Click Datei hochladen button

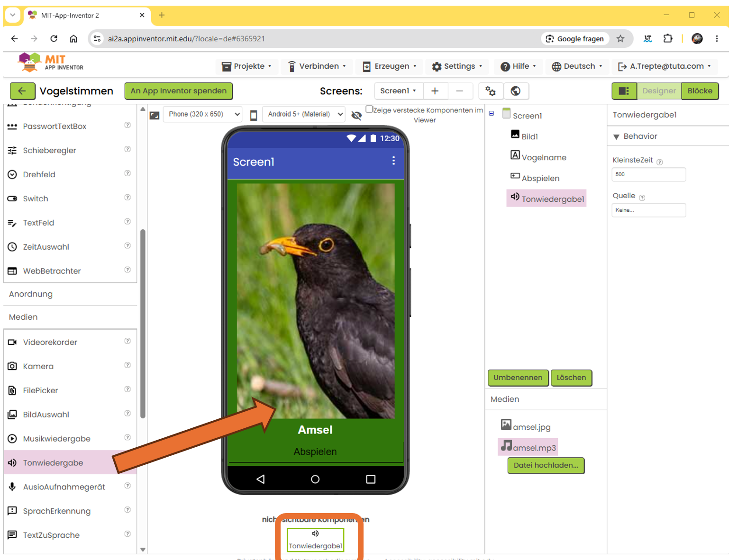[x=546, y=465]
